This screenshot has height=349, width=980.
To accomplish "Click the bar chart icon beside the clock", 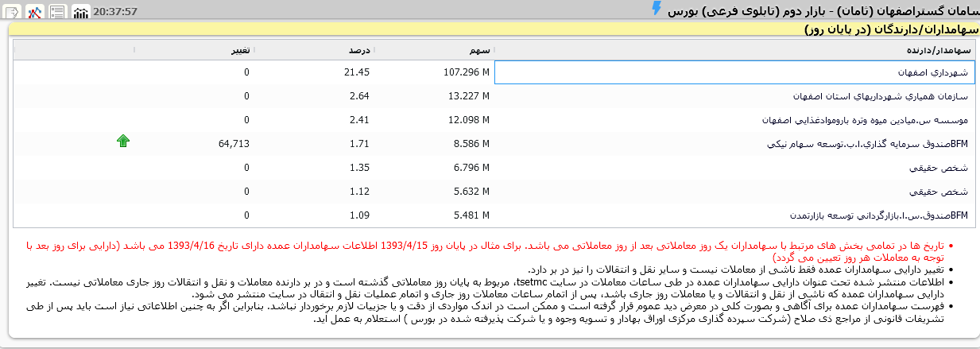I will click(x=81, y=12).
